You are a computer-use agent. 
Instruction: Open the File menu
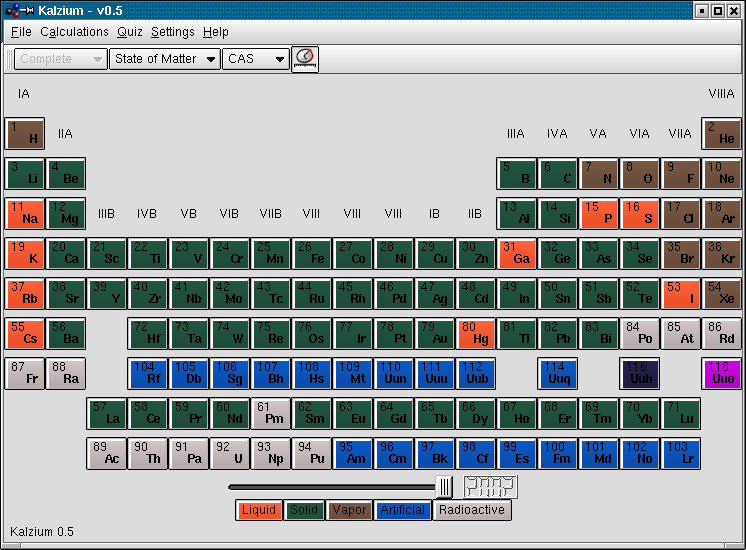21,32
